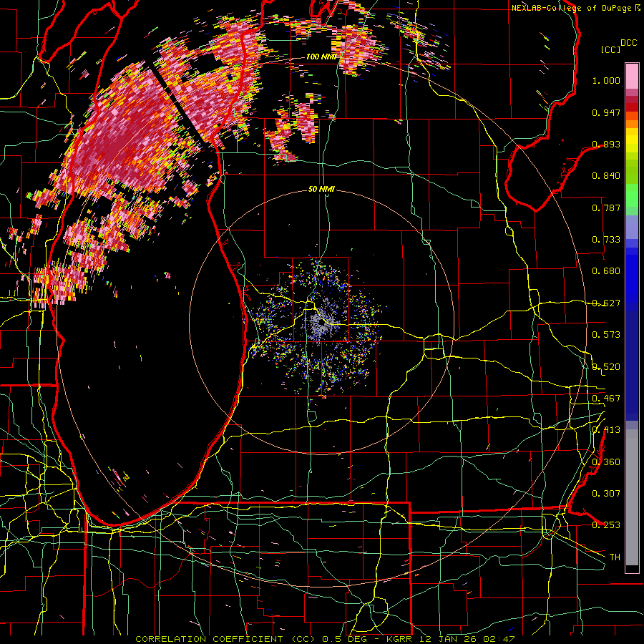Click the 0.467 scale value
This screenshot has width=644, height=644.
tap(606, 399)
